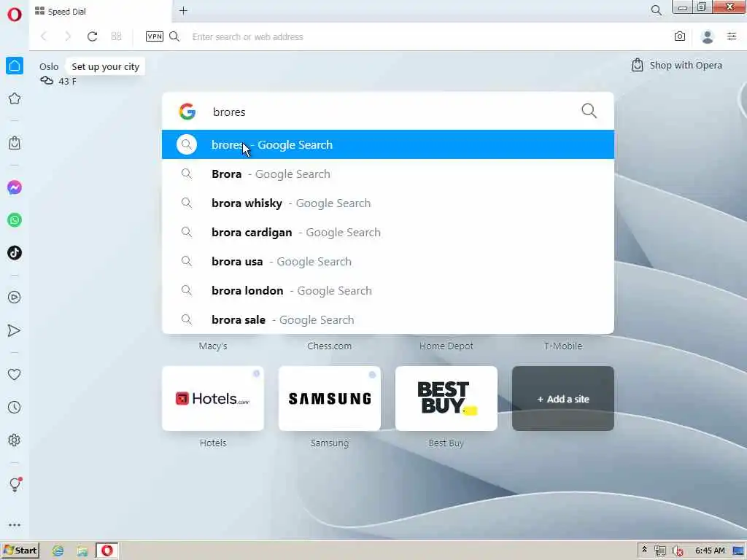This screenshot has height=560, width=747.
Task: Click the Home Depot tile label
Action: [x=446, y=346]
